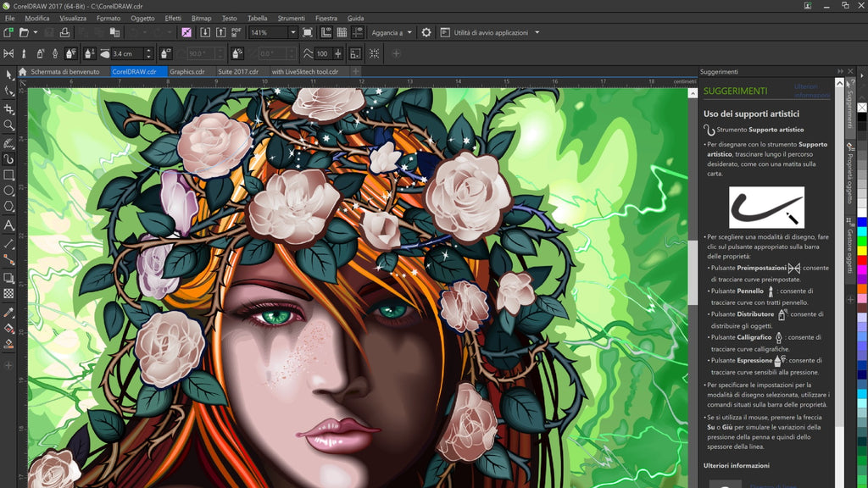This screenshot has height=488, width=868.
Task: Add new document tab with plus
Action: tap(355, 71)
